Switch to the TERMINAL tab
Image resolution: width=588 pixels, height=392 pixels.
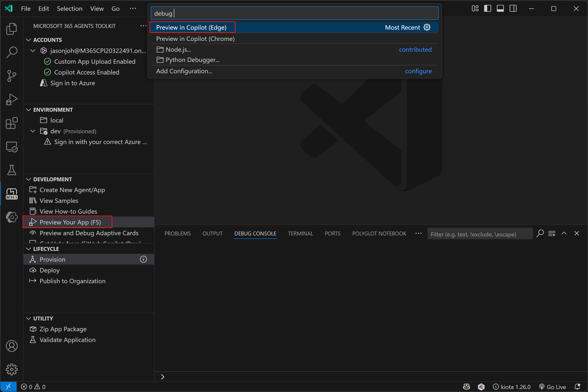[300, 233]
